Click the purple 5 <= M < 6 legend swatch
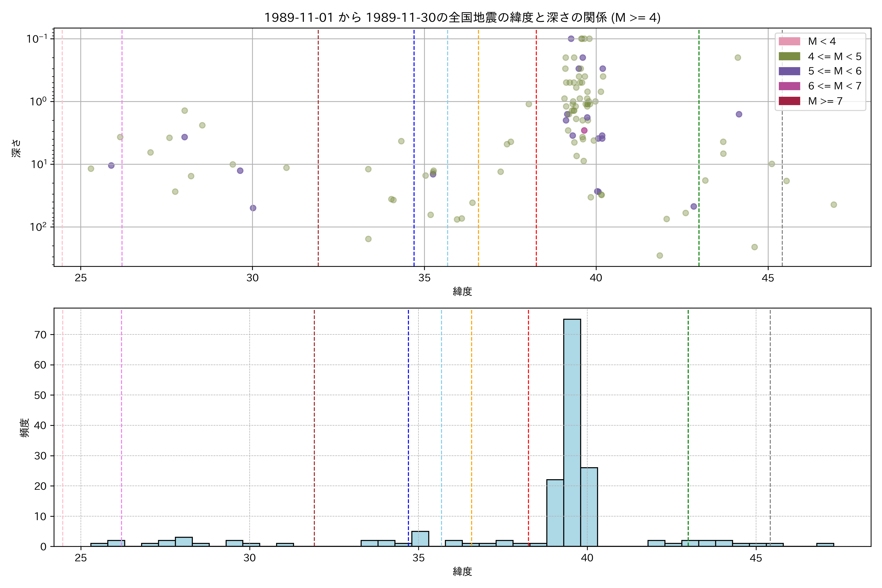Viewport: 882px width, 588px height. [789, 71]
